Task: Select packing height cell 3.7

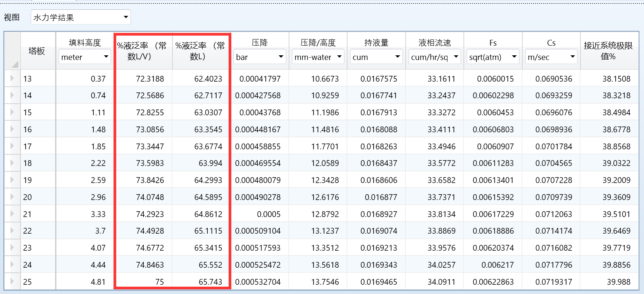Action: 85,231
